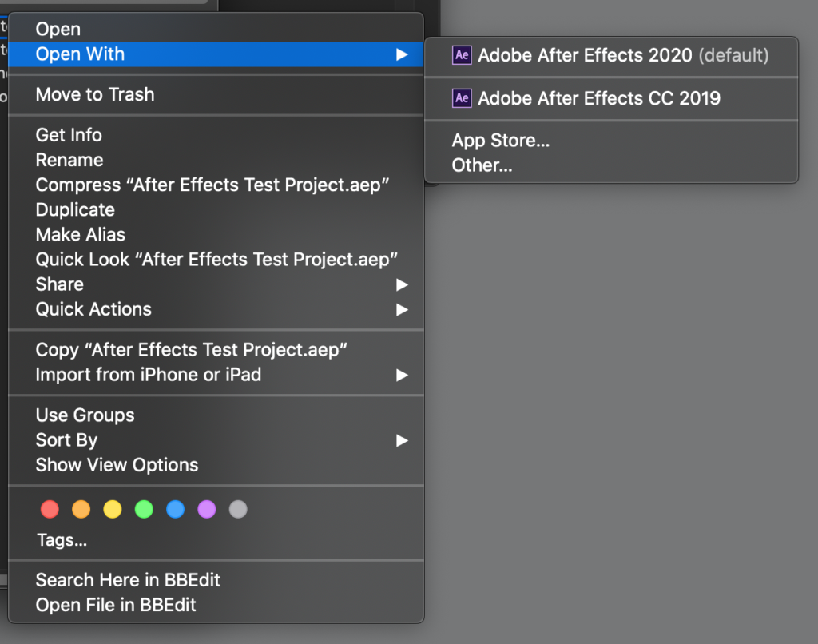The width and height of the screenshot is (818, 644).
Task: Select Make Alias
Action: pyautogui.click(x=216, y=234)
